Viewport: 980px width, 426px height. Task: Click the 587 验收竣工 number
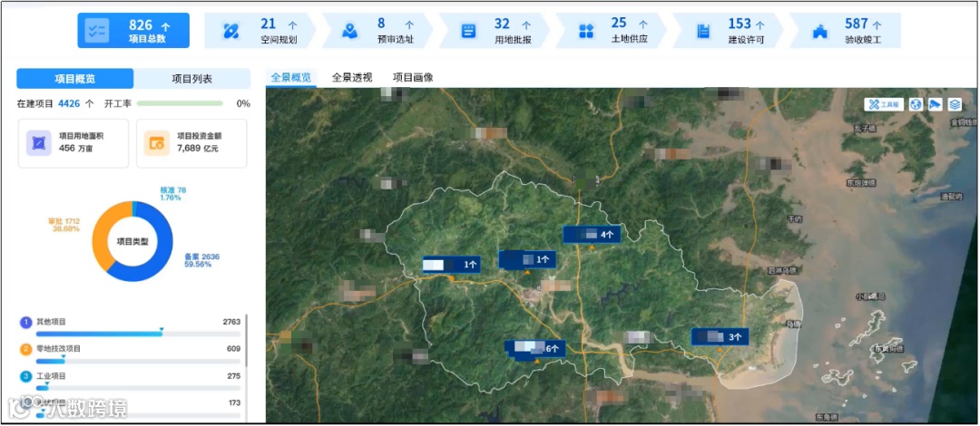(x=857, y=24)
